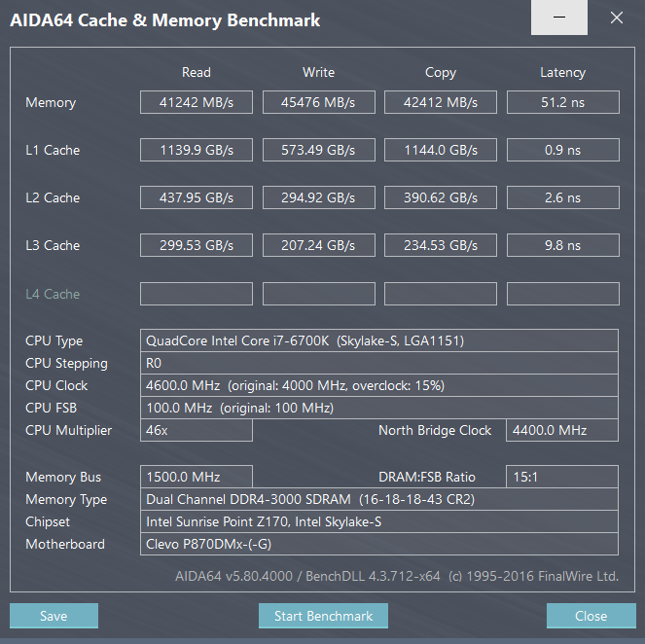The image size is (645, 644).
Task: Click the Save button
Action: coord(54,616)
